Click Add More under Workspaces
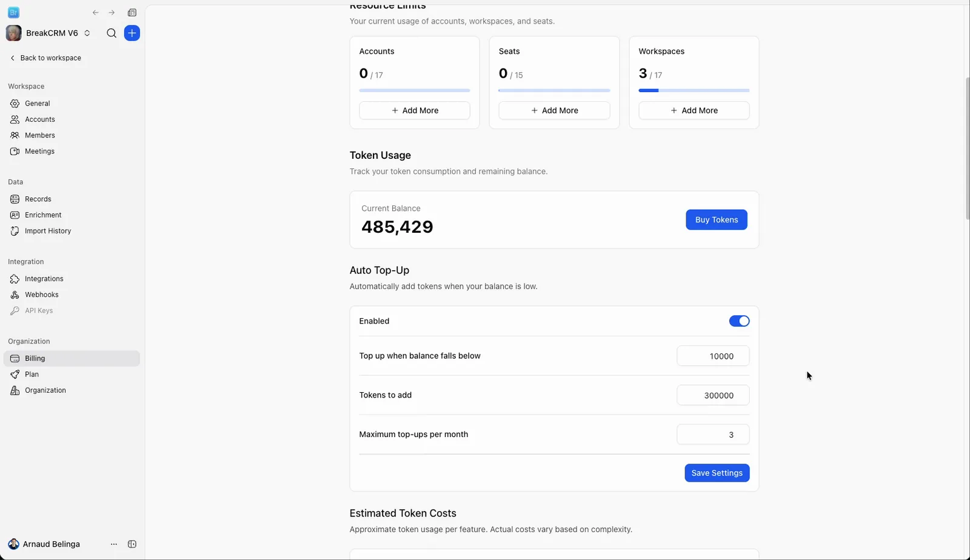Screen dimensions: 970x560 click(694, 110)
